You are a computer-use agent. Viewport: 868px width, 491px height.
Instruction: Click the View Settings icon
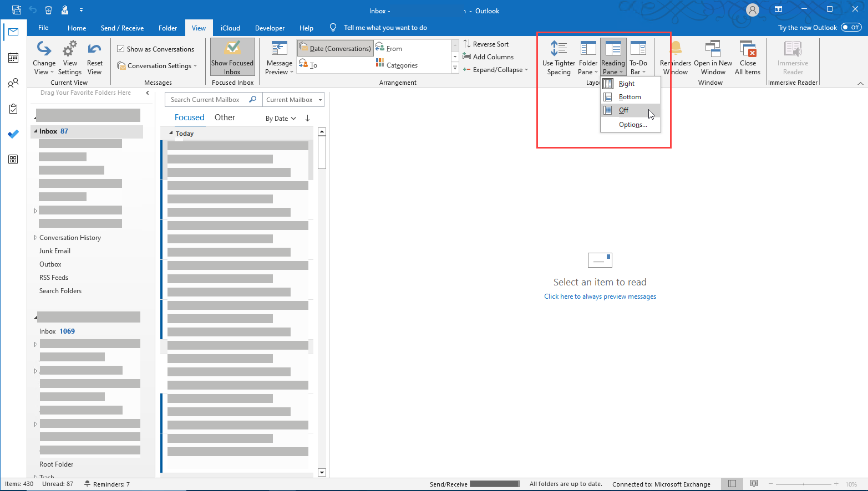pyautogui.click(x=69, y=57)
